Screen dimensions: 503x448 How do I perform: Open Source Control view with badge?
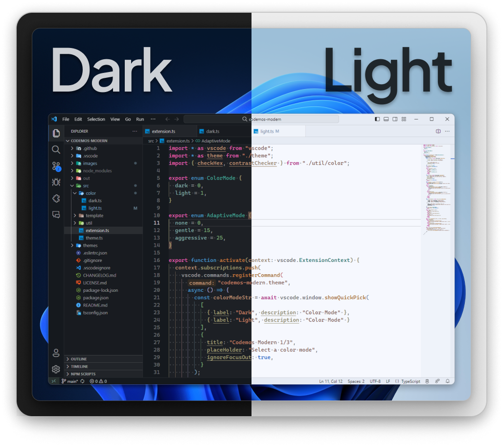click(x=56, y=166)
